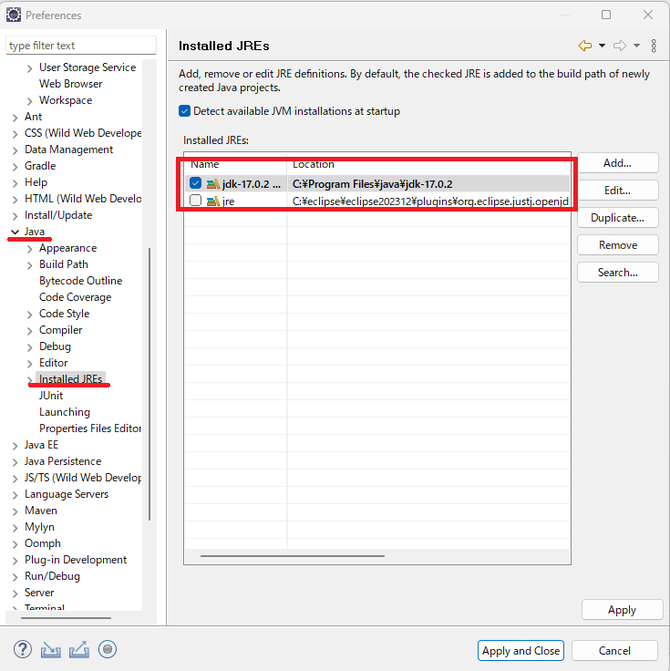Select Data Management in tree
Screen dimensions: 670x671
[x=68, y=149]
